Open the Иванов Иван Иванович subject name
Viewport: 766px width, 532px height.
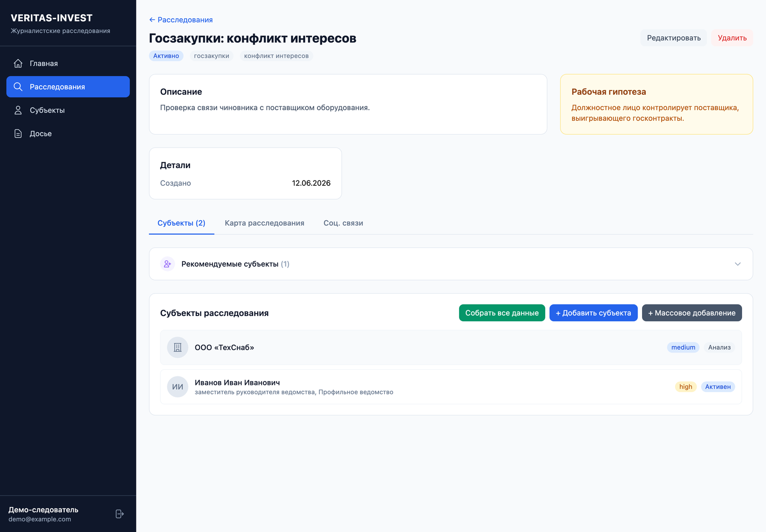[237, 382]
